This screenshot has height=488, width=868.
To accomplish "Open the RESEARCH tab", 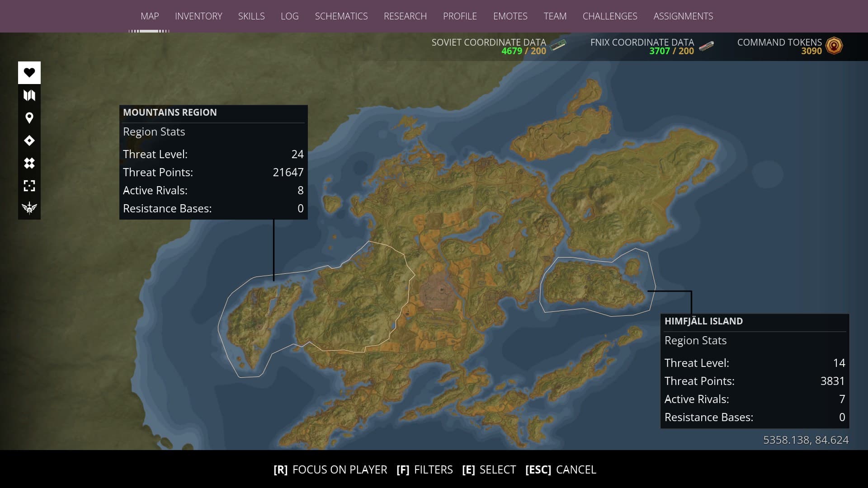I will pos(405,16).
